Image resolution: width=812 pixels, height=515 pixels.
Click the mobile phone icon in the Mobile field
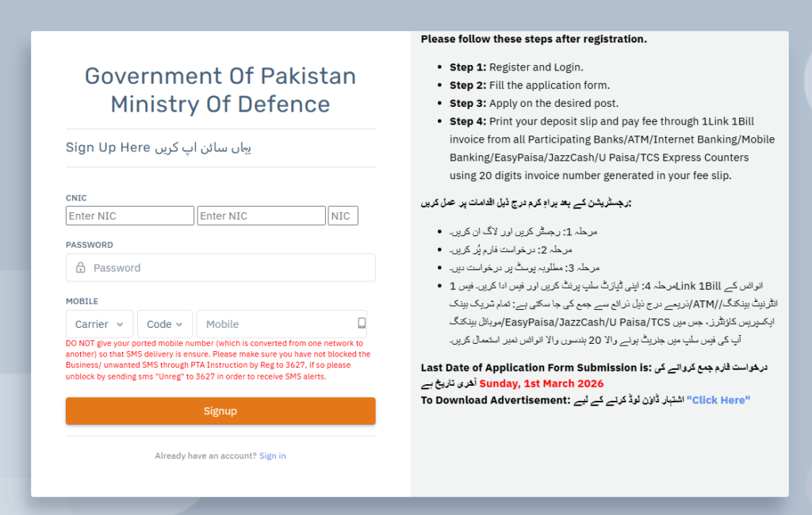click(x=362, y=323)
